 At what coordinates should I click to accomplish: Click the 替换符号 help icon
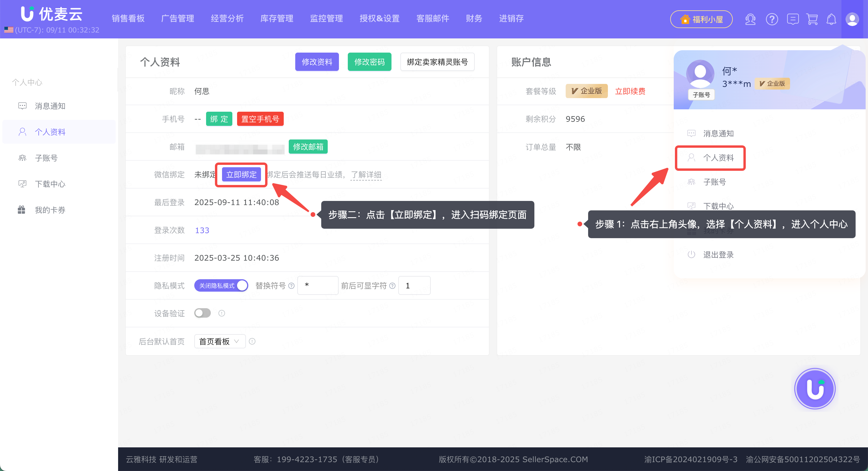pos(291,285)
